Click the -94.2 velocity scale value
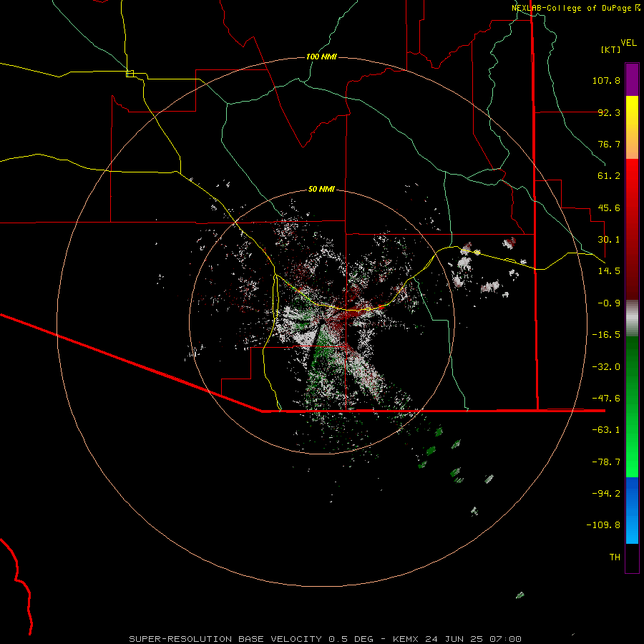This screenshot has width=644, height=644. click(x=606, y=494)
